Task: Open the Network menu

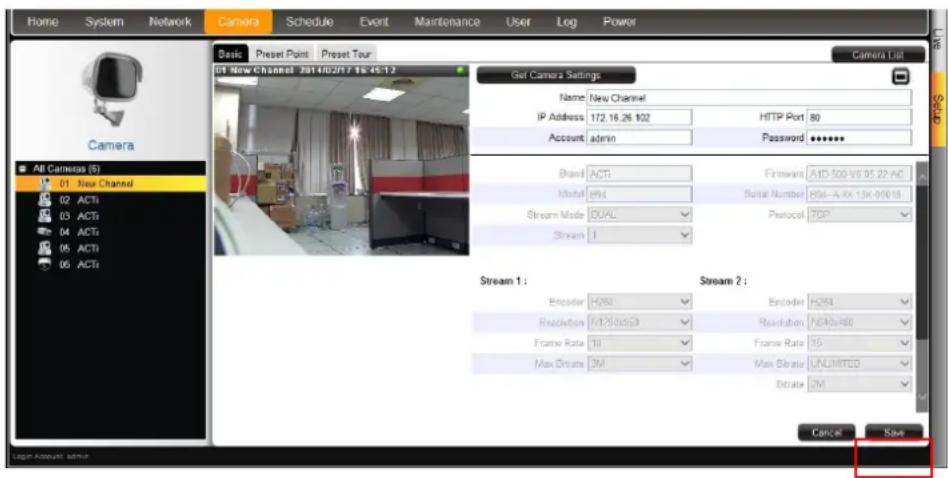Action: (x=170, y=22)
